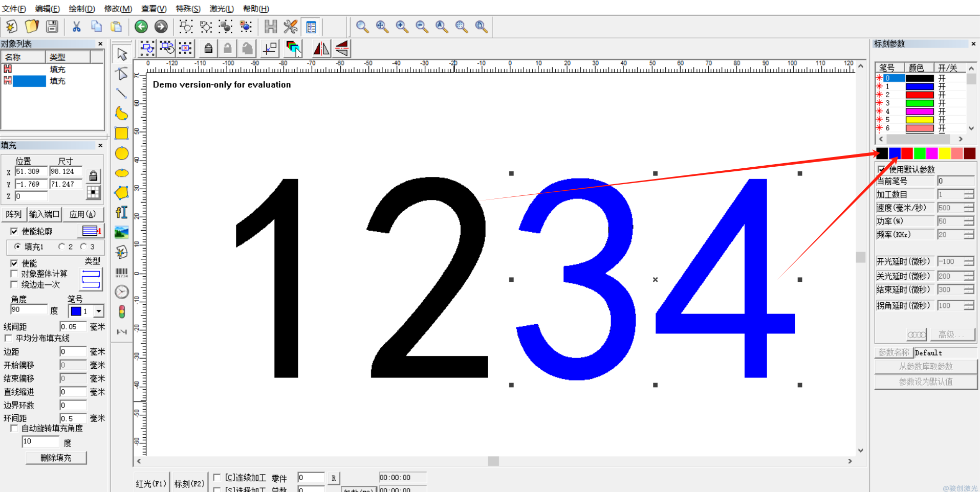
Task: Click the zoom-out magnifier with minus
Action: (422, 27)
